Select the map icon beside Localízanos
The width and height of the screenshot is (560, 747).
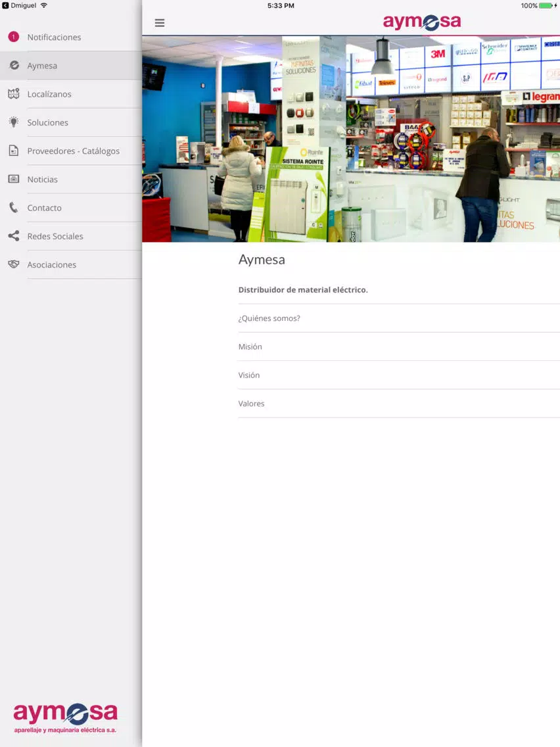point(14,94)
